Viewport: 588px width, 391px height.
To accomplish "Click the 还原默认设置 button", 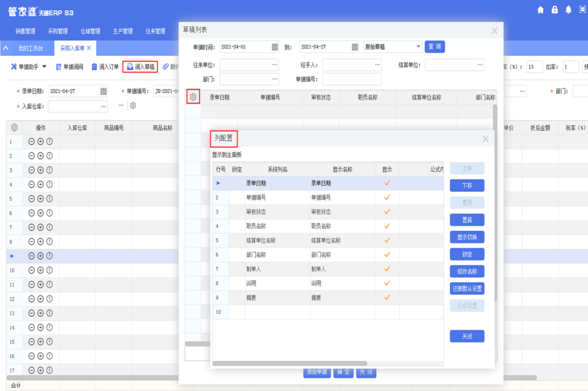I will (467, 289).
